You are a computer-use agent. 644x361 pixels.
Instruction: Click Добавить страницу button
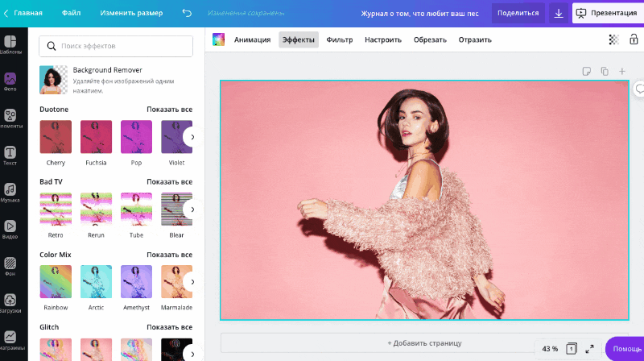pyautogui.click(x=424, y=343)
